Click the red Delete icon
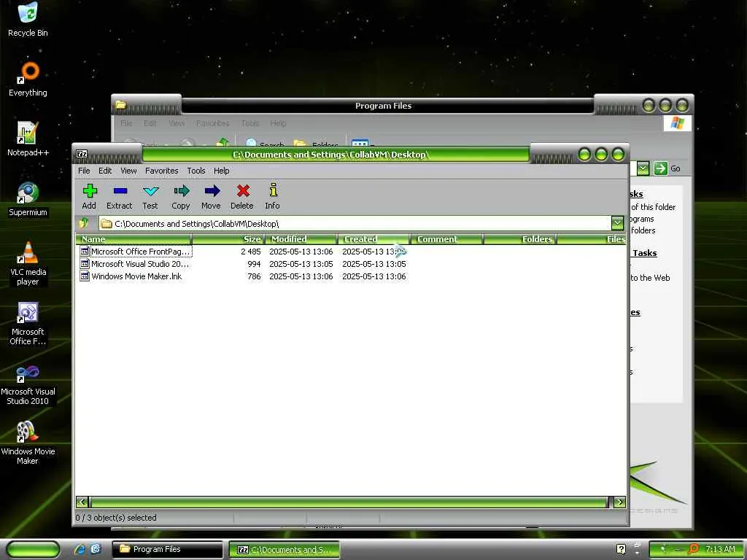The width and height of the screenshot is (747, 560). point(243,191)
